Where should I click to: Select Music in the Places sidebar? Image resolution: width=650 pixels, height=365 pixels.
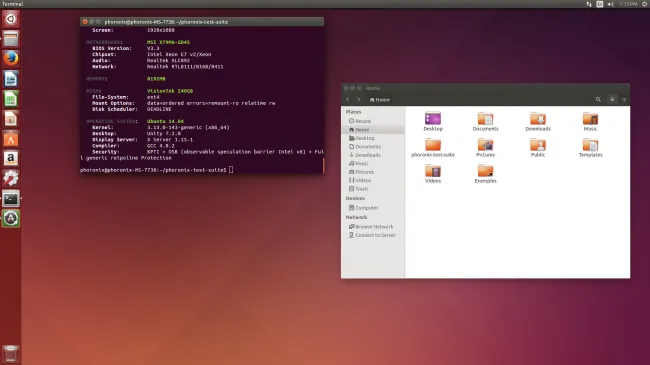(373, 163)
